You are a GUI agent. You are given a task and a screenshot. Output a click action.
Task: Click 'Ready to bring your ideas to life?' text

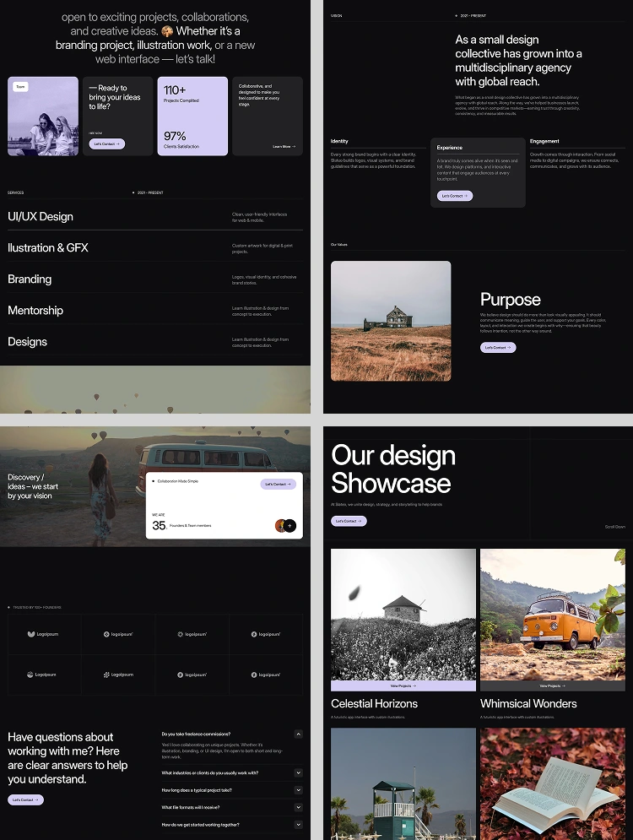[x=115, y=97]
